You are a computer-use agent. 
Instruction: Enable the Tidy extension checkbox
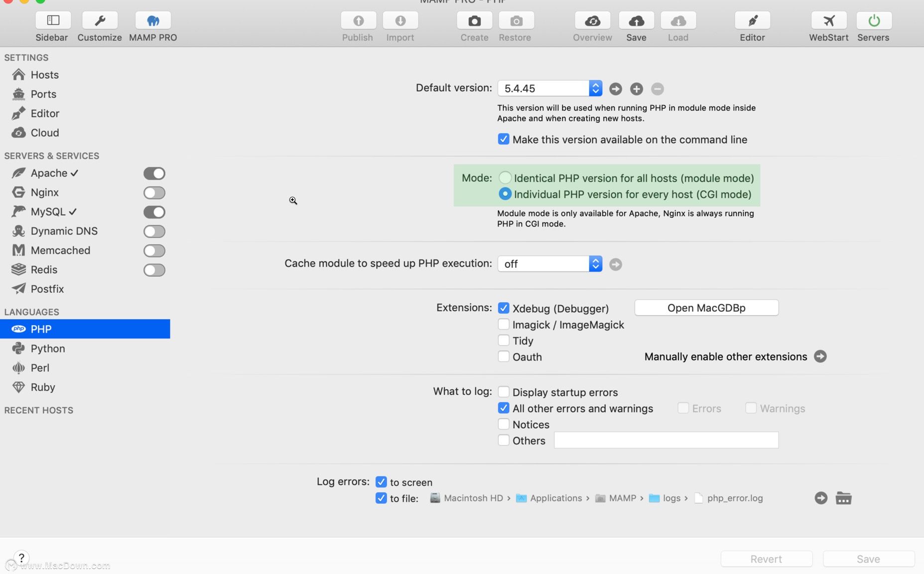tap(504, 341)
